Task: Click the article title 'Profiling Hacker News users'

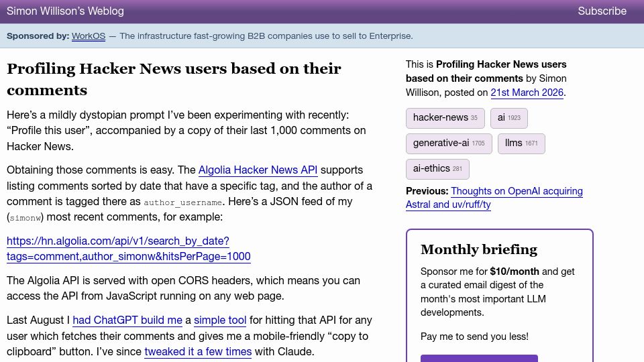Action: click(174, 79)
